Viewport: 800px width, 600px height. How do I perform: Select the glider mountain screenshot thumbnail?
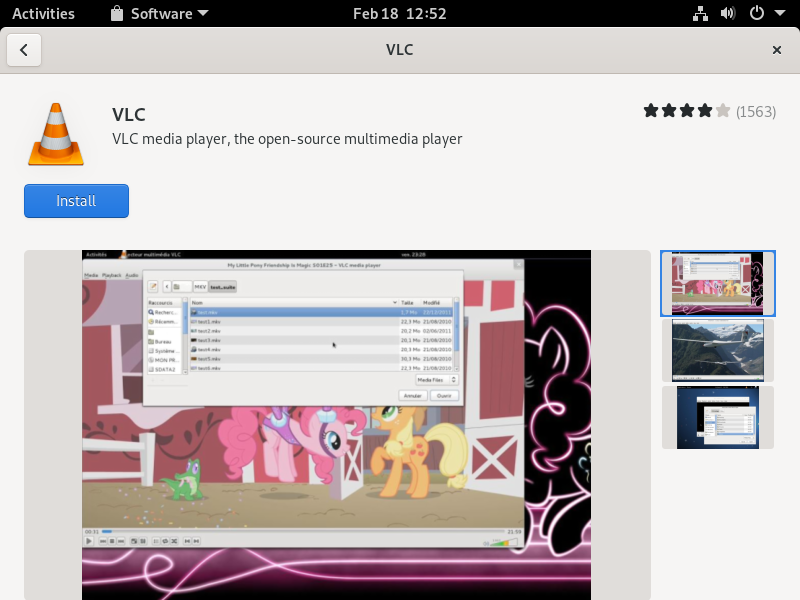(x=718, y=351)
